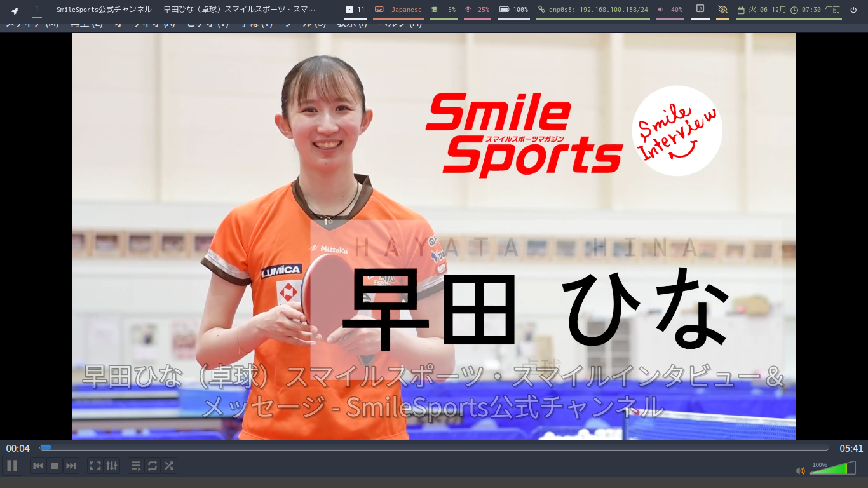Seek within the playback progress bar

coord(434,448)
